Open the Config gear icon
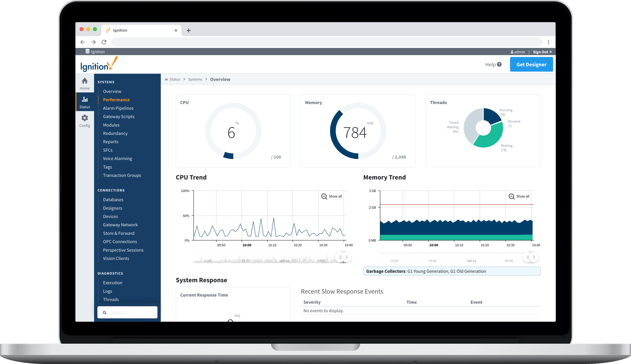 pyautogui.click(x=84, y=118)
